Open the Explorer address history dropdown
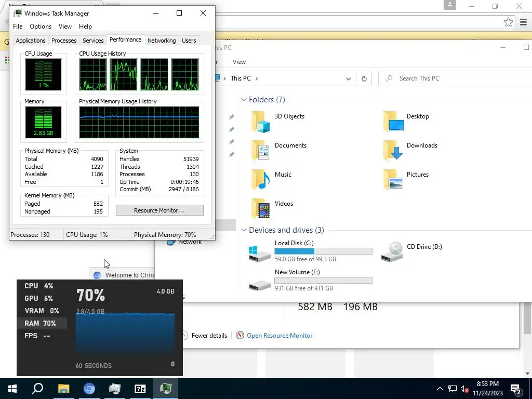The image size is (532, 399). point(348,78)
